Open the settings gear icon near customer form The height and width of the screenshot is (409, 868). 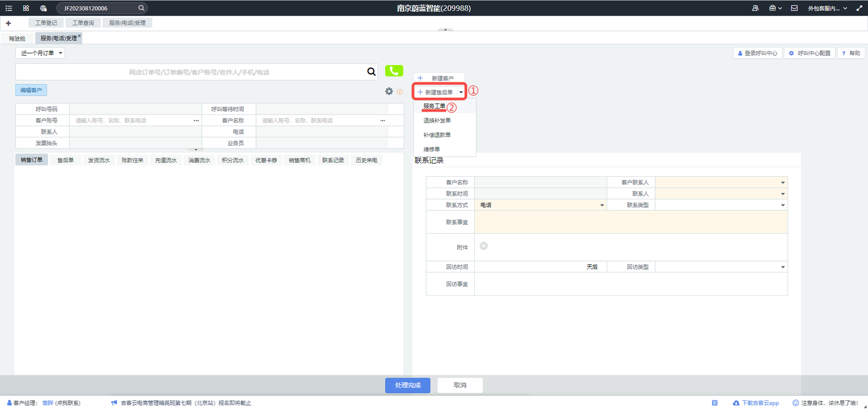[x=389, y=91]
